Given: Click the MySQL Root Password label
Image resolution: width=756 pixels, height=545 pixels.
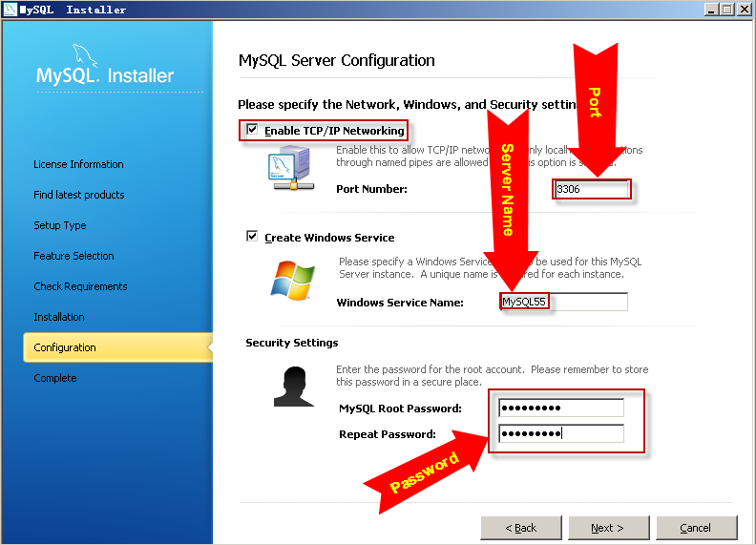Looking at the screenshot, I should click(x=400, y=409).
